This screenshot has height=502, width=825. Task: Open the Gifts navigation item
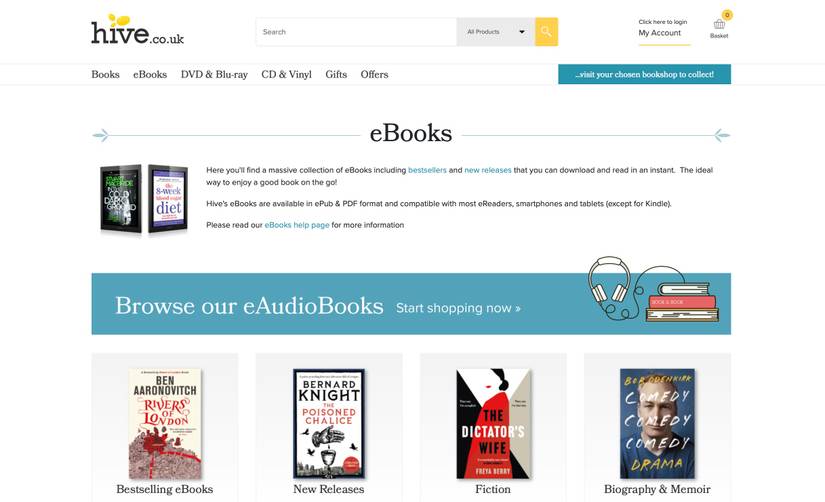click(336, 74)
